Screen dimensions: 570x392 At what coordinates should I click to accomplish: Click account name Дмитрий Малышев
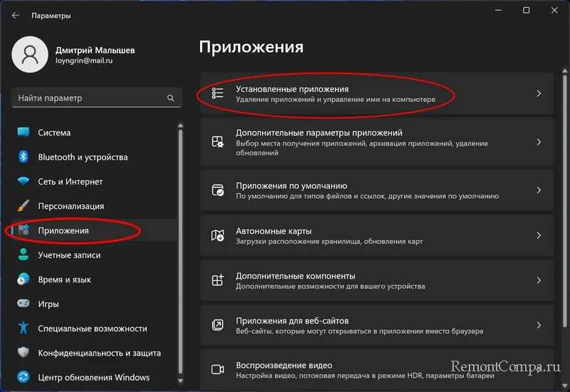(x=95, y=50)
